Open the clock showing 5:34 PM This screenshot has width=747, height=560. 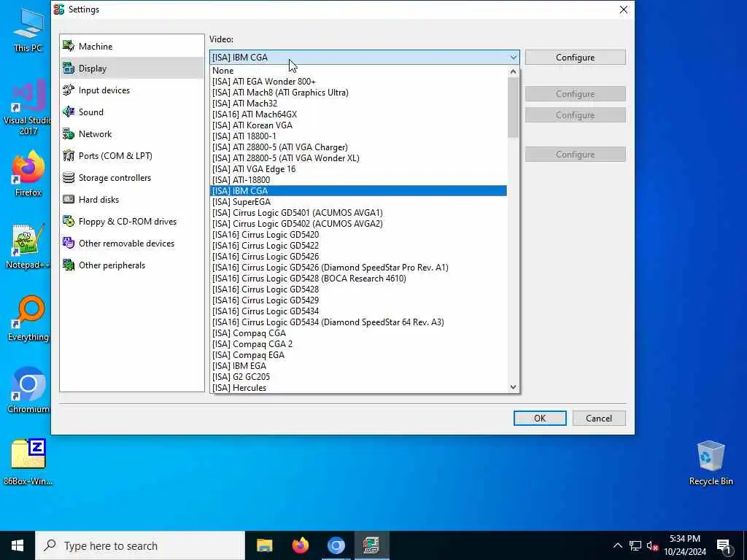(x=684, y=545)
